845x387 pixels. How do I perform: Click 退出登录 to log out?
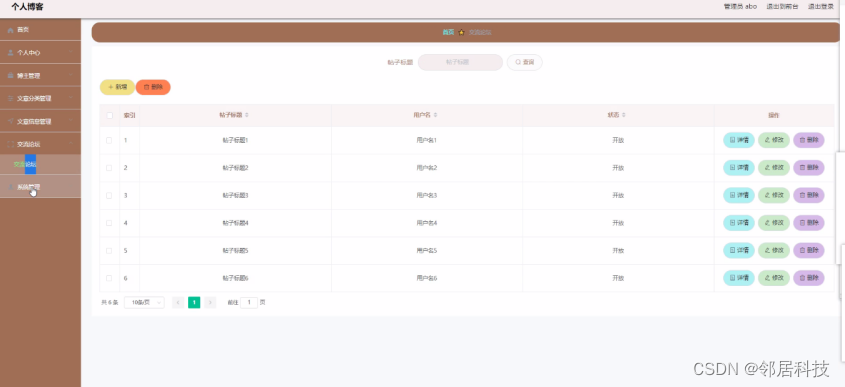pos(820,6)
